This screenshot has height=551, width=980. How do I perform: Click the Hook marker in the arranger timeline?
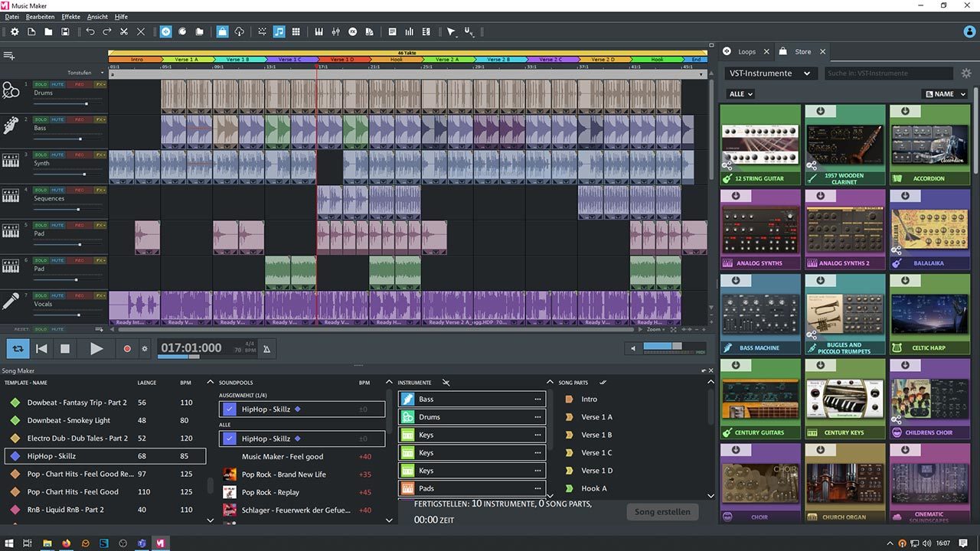pos(396,60)
